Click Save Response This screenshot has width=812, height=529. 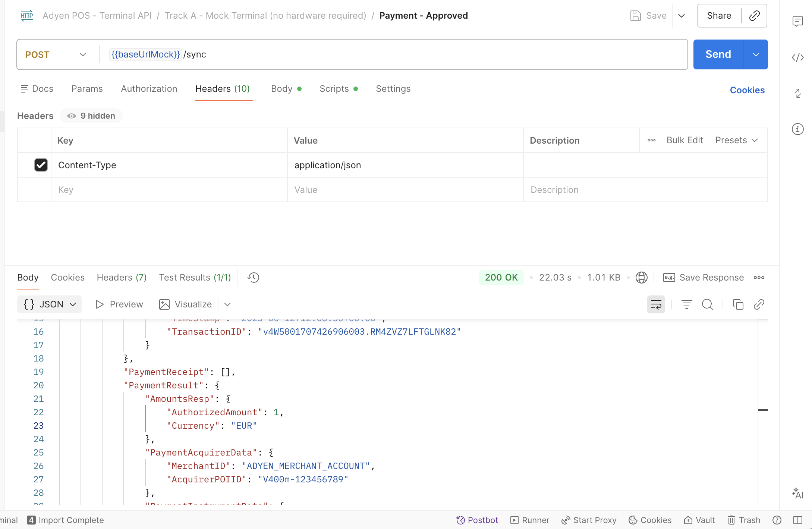704,278
